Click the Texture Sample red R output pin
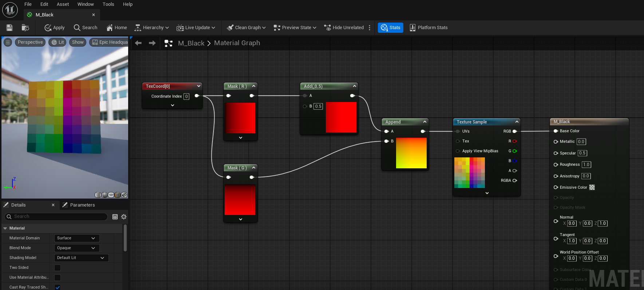 point(515,141)
